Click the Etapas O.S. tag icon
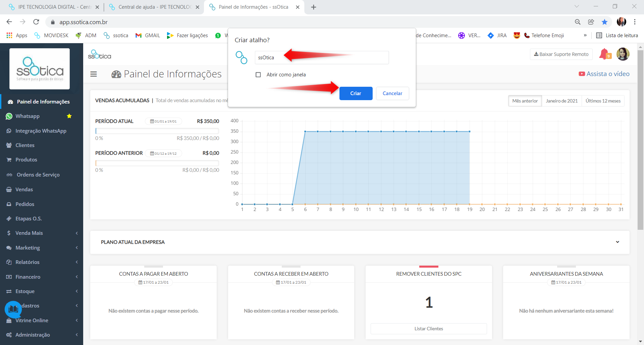 tap(9, 219)
